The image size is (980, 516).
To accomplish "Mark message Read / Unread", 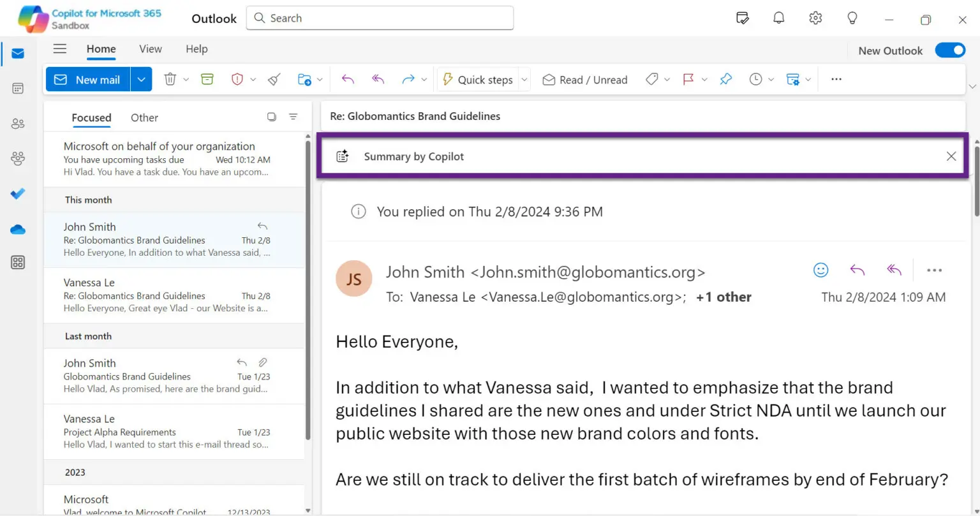I will tap(584, 79).
